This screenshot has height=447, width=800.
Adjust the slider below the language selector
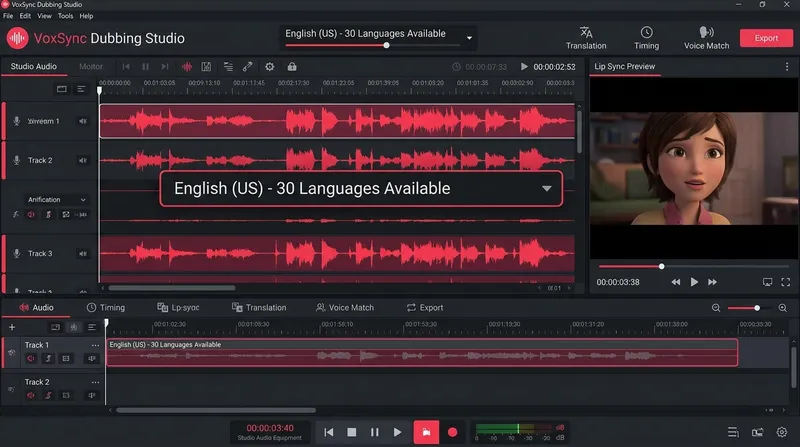pos(386,45)
